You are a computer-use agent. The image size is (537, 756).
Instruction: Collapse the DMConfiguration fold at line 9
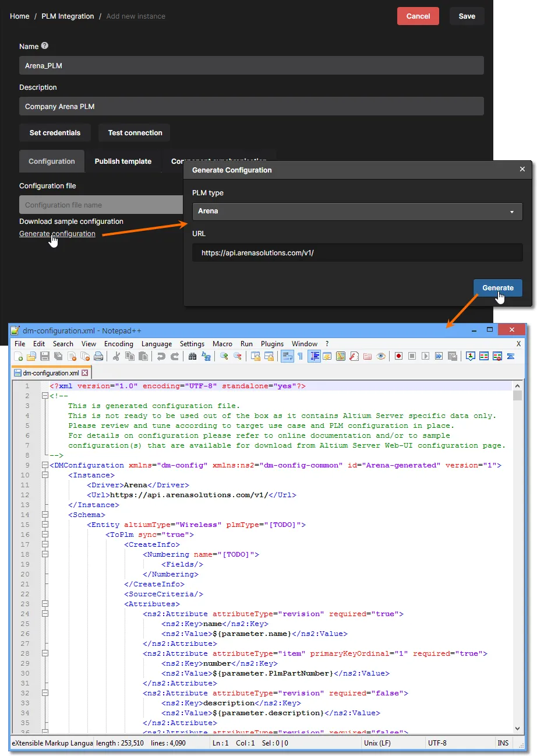[x=45, y=466]
